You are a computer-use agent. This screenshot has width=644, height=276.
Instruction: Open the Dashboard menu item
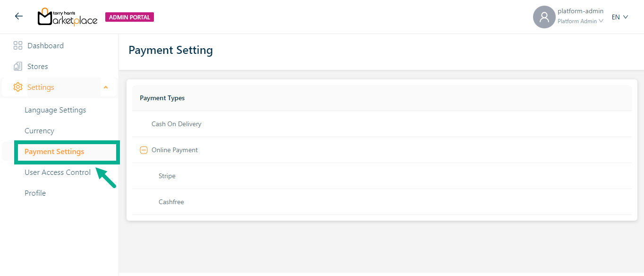pos(45,46)
